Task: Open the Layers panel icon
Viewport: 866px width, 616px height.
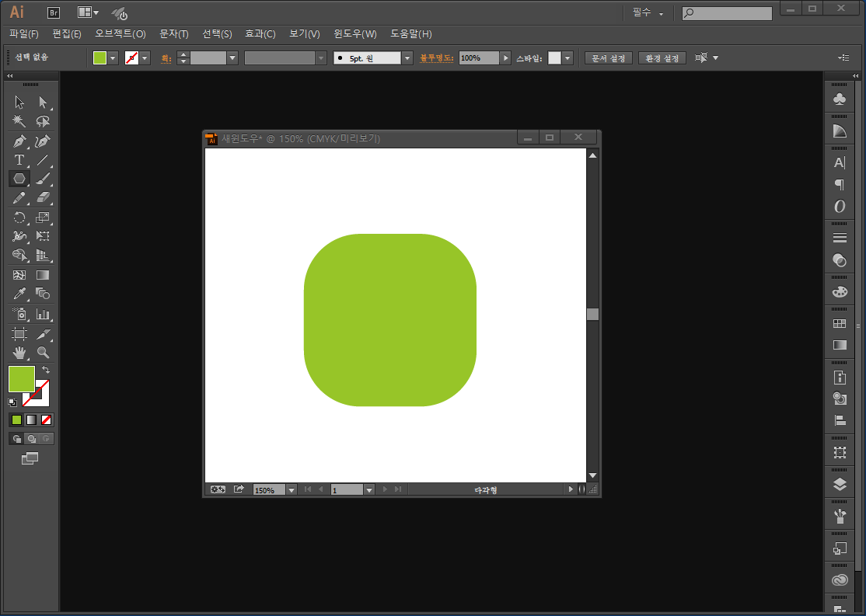Action: [x=839, y=485]
